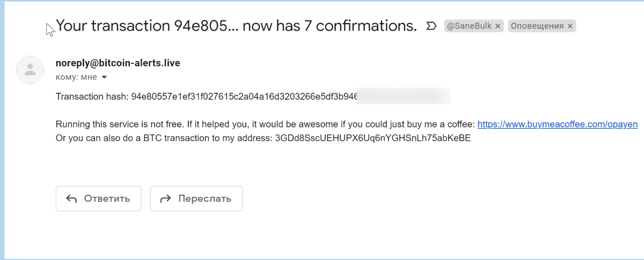Click the reply arrow icon
The height and width of the screenshot is (260, 644).
tap(71, 199)
